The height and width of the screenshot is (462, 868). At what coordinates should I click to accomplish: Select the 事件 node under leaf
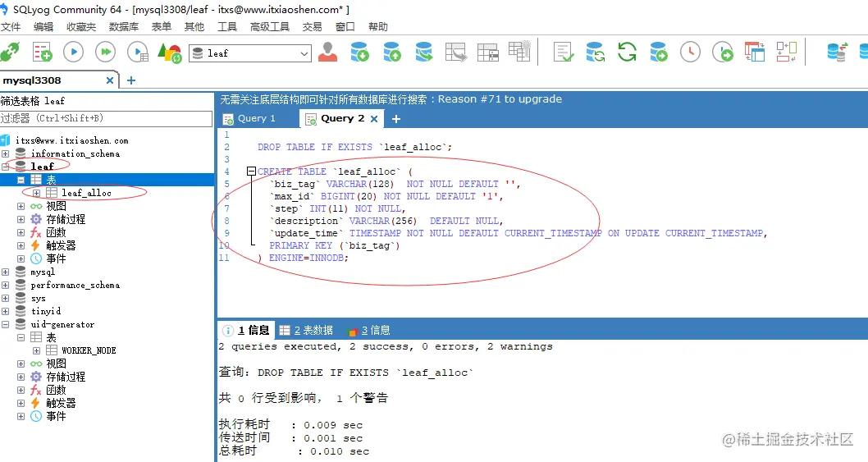(x=56, y=258)
